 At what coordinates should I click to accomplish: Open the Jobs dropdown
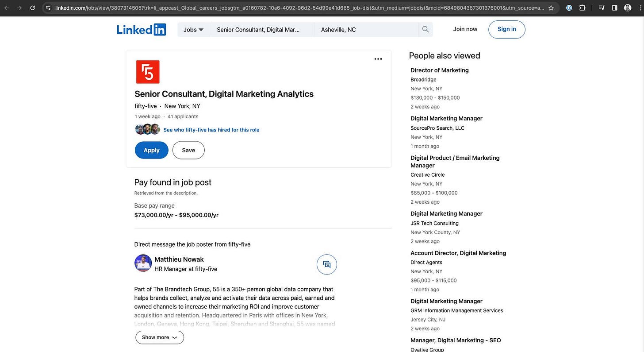(x=194, y=30)
